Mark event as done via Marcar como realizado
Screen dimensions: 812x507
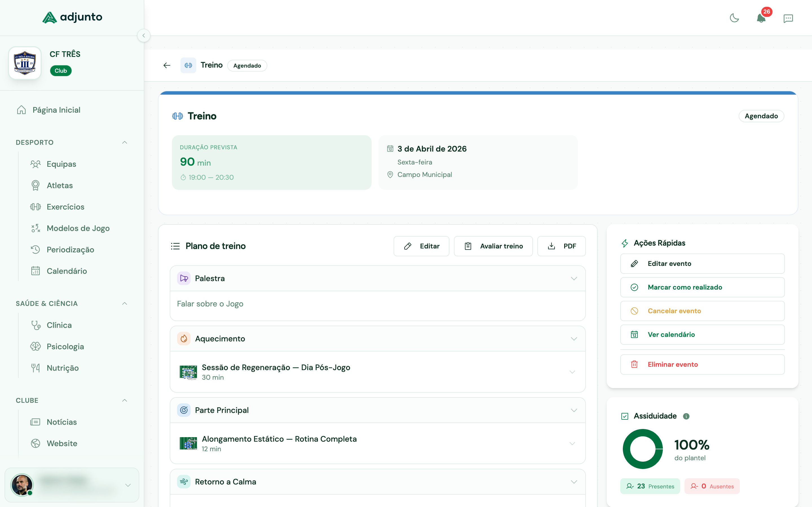tap(702, 287)
